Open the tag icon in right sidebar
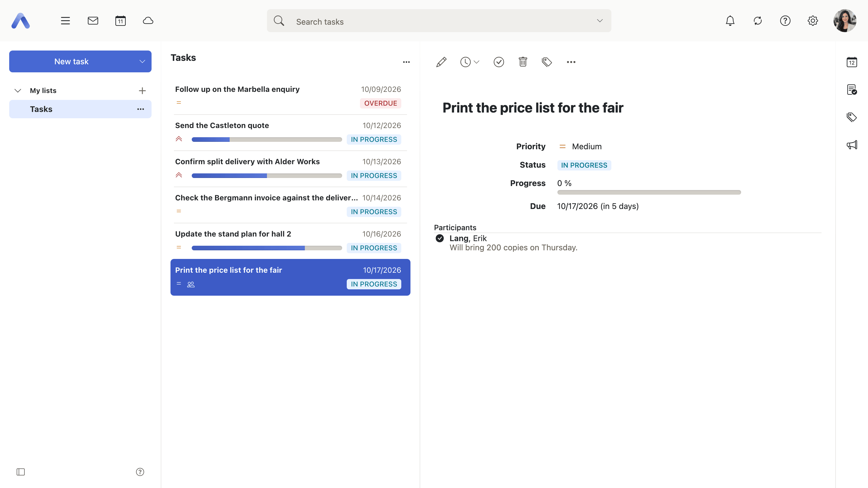This screenshot has height=488, width=868. coord(852,117)
